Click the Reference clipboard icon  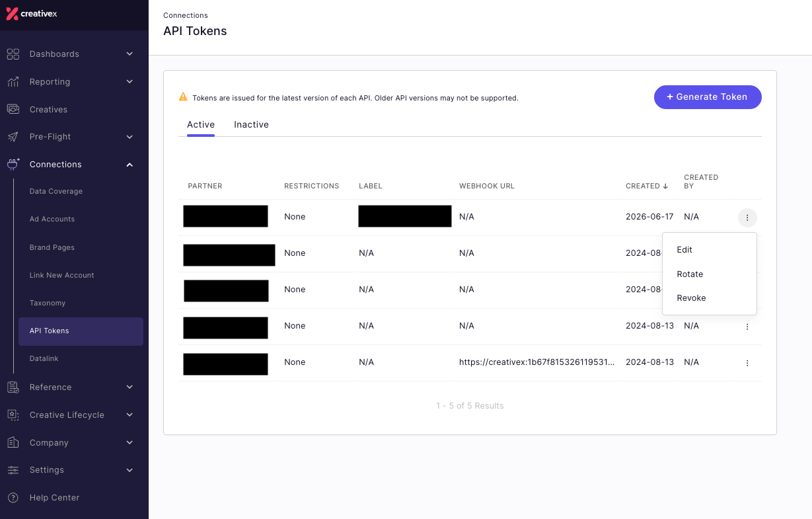tap(13, 387)
